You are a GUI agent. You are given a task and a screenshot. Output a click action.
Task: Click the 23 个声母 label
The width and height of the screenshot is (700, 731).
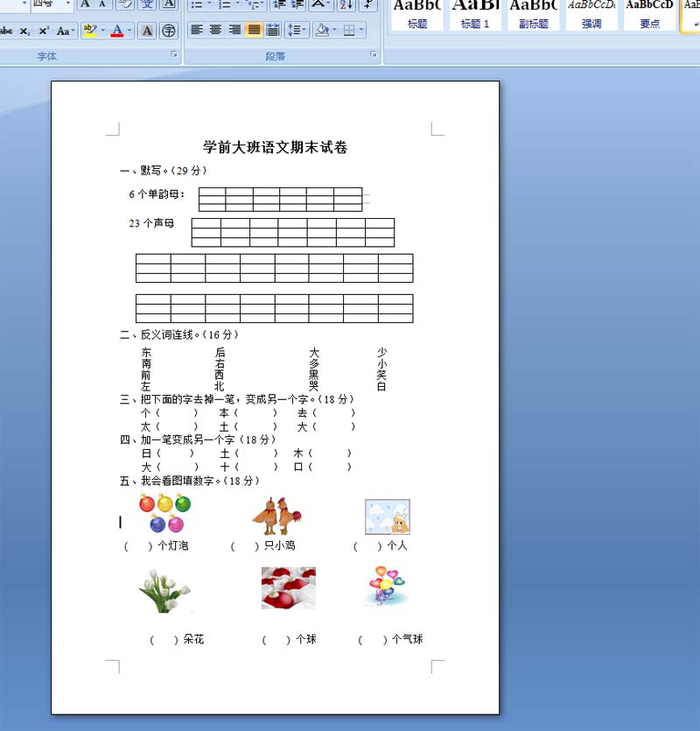coord(151,223)
